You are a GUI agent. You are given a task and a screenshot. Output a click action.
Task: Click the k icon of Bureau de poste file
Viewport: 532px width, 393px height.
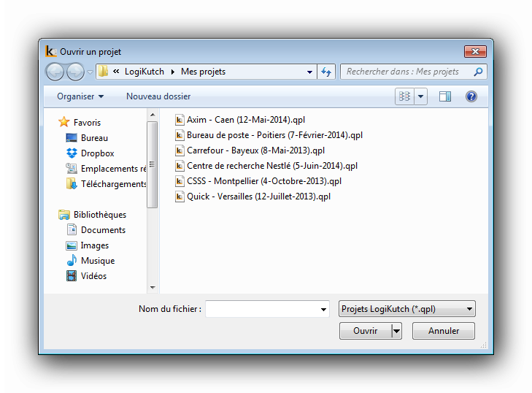[179, 135]
